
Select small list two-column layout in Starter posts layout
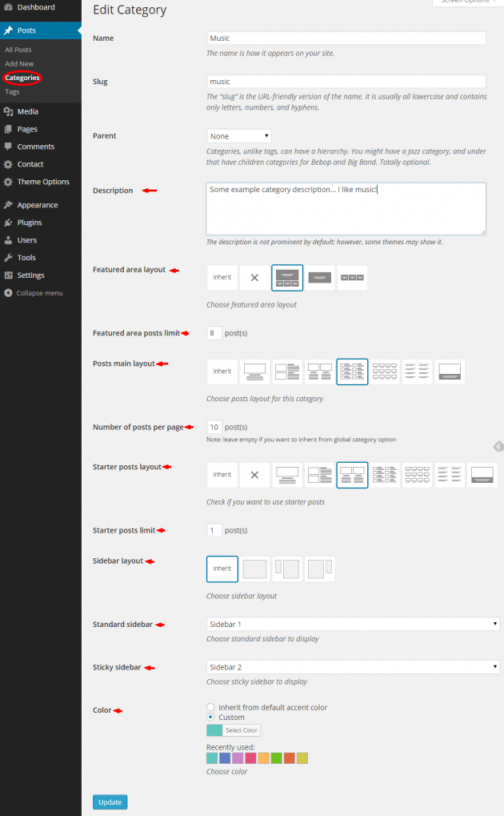pos(384,475)
